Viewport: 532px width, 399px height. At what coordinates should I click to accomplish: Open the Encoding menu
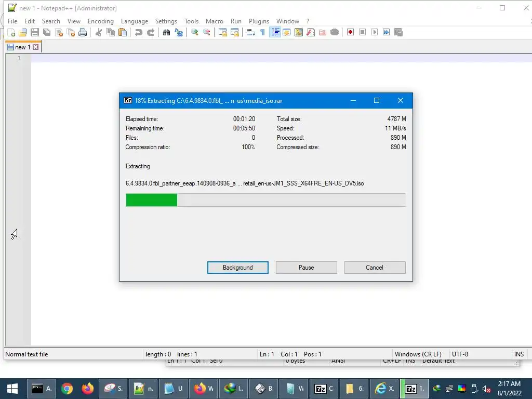[x=100, y=21]
